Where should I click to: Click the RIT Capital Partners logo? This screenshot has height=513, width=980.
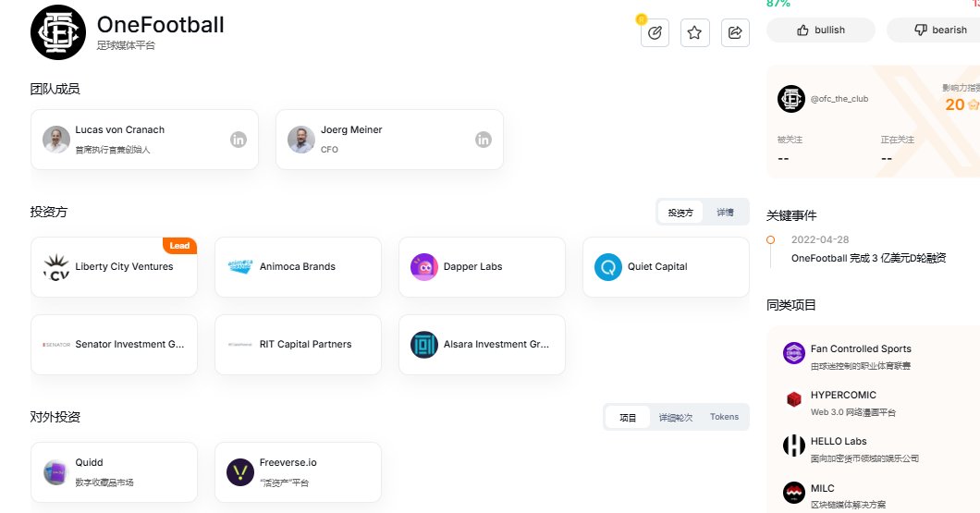tap(240, 344)
